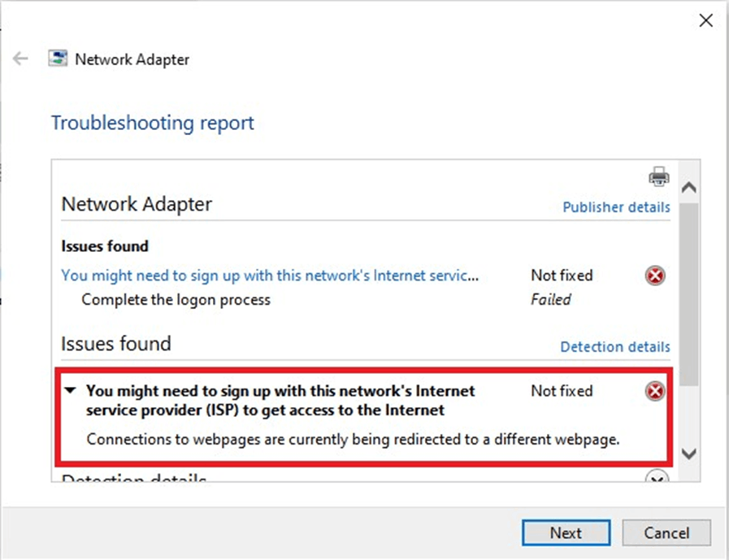Click the bold ISP issue description
This screenshot has width=729, height=560.
pyautogui.click(x=280, y=401)
